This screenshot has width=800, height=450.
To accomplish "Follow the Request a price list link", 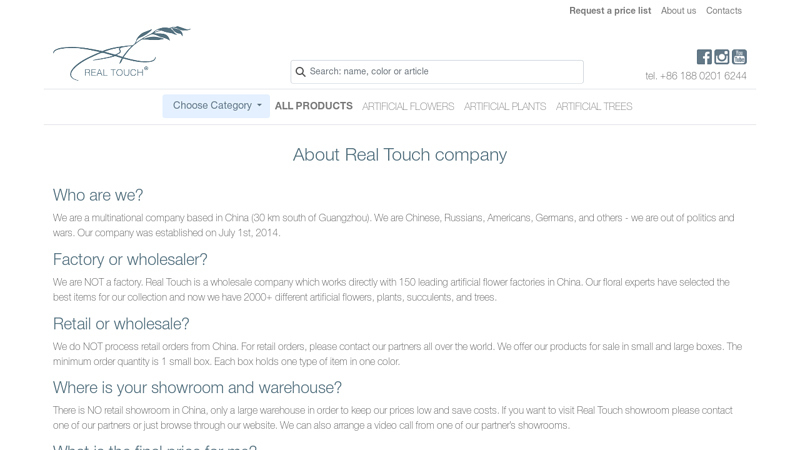I will [610, 11].
